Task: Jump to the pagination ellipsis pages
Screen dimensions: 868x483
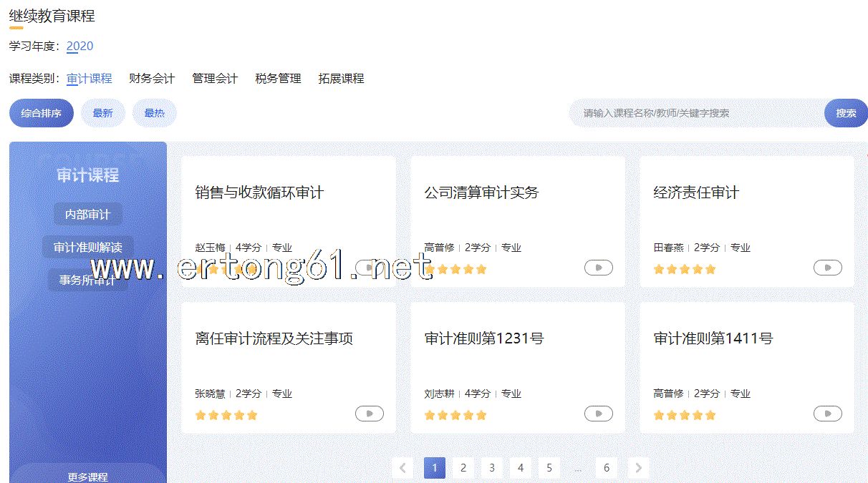Action: coord(577,468)
